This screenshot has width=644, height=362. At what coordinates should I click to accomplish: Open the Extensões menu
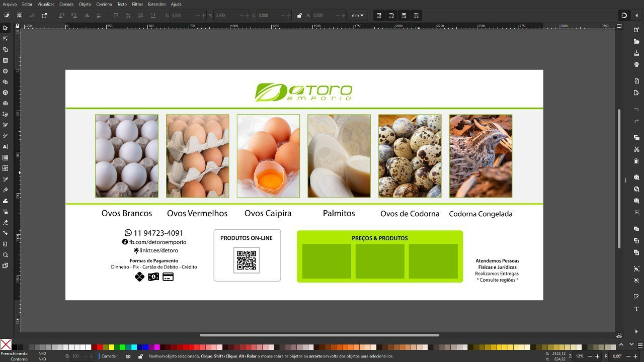pos(157,4)
